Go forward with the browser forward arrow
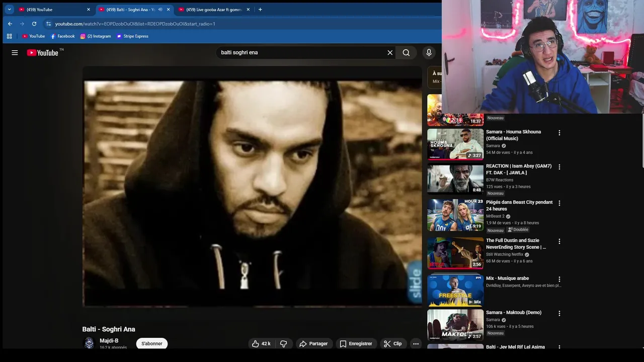 (22, 24)
